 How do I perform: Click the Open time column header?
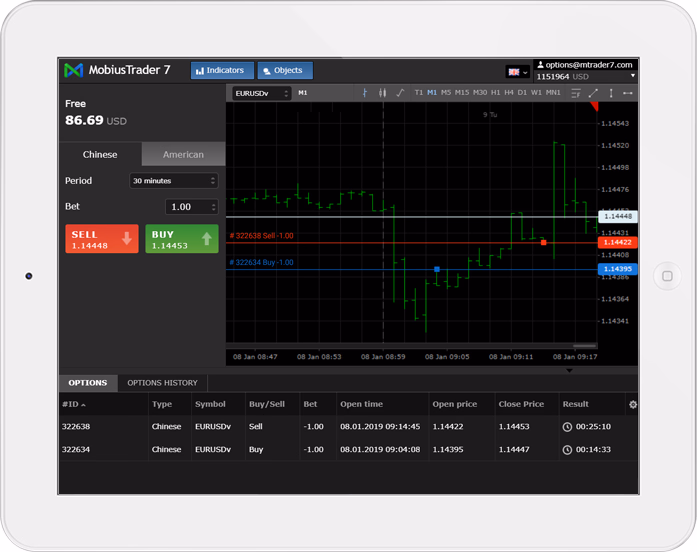pos(361,404)
